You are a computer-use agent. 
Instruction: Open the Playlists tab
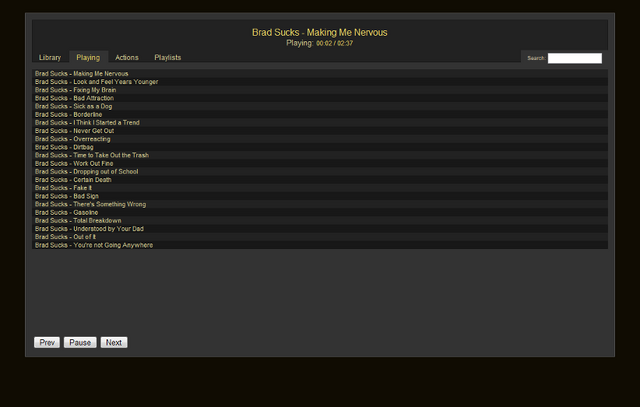tap(167, 58)
